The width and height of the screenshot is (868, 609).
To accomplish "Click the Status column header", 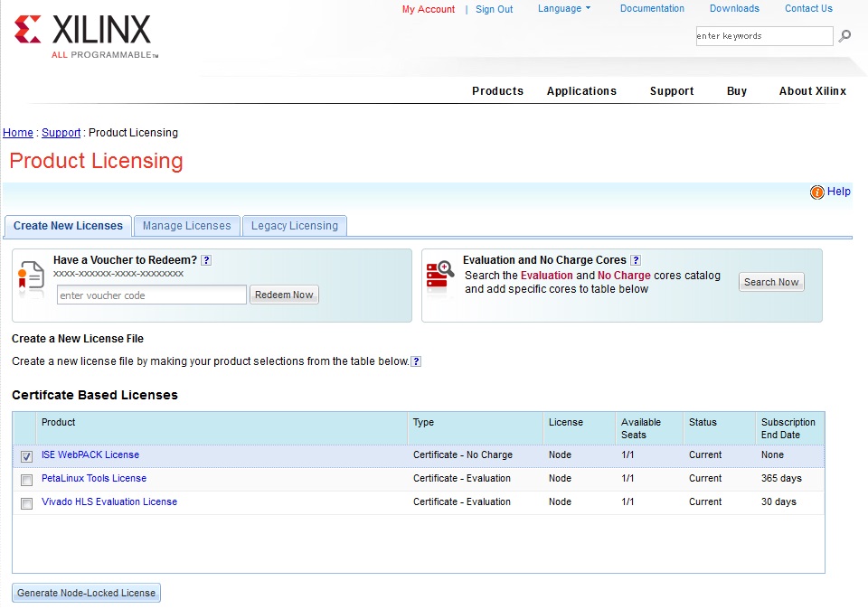I will pos(719,428).
